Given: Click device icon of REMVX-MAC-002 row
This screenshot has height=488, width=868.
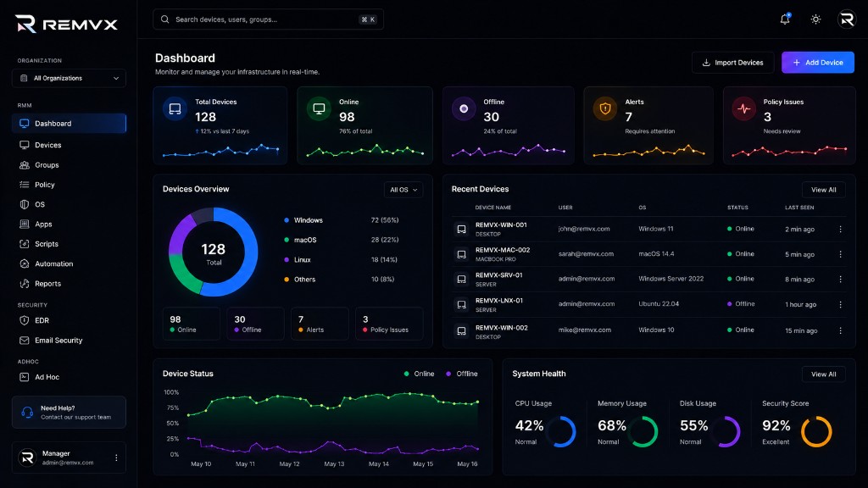Looking at the screenshot, I should pos(461,254).
